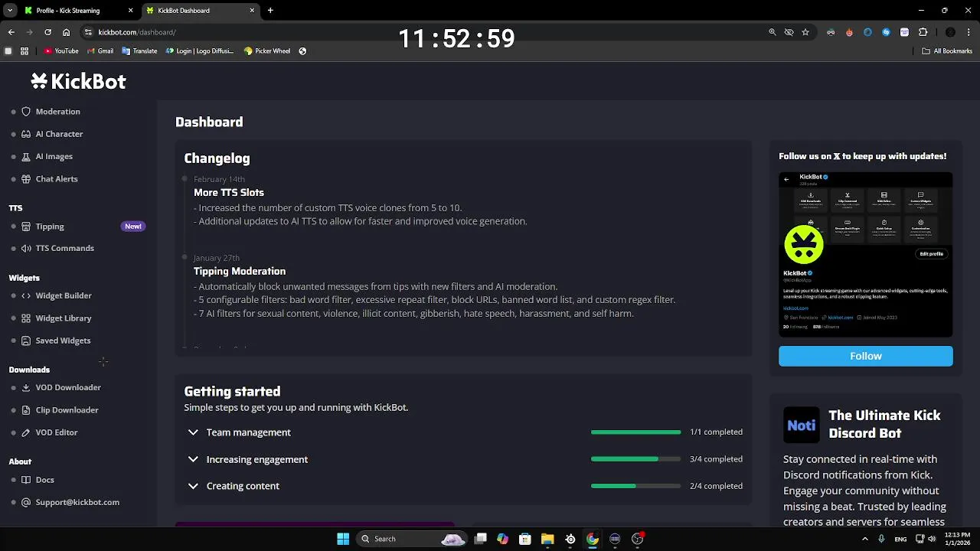980x551 pixels.
Task: Click the More TTS Slots changelog heading
Action: tap(229, 193)
